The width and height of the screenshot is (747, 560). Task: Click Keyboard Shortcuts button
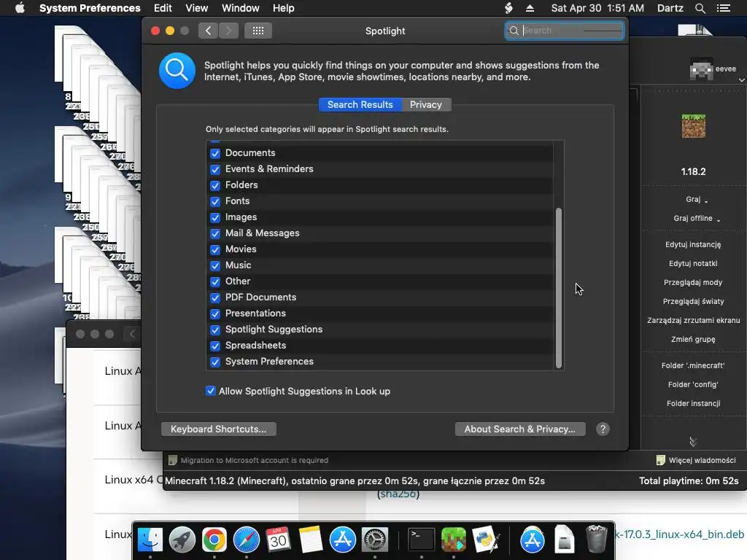219,429
